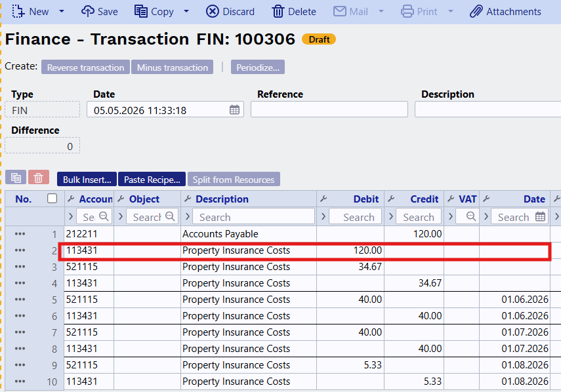Click the copy rows icon above the table

tap(16, 178)
